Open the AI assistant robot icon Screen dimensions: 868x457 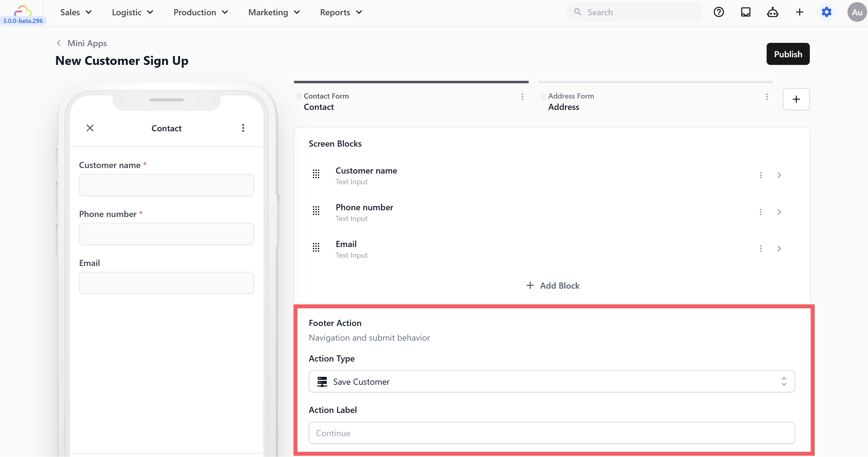tap(772, 13)
